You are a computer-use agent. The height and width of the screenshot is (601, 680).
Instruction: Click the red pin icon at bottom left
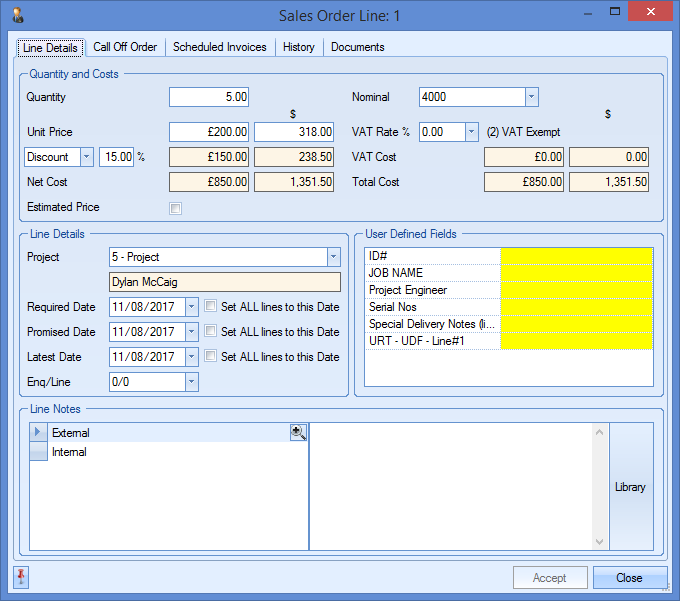(x=22, y=577)
